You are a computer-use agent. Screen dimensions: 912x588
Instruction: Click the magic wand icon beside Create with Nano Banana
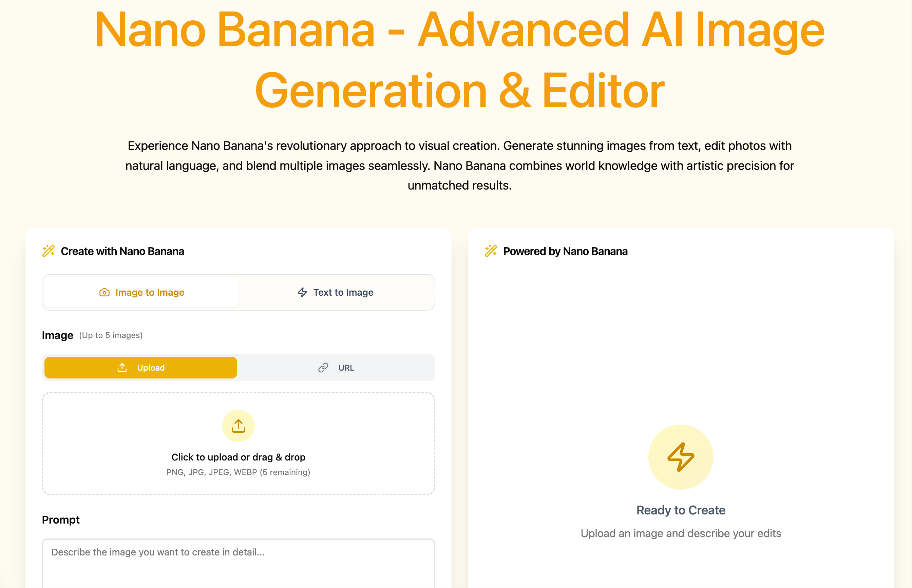[49, 251]
